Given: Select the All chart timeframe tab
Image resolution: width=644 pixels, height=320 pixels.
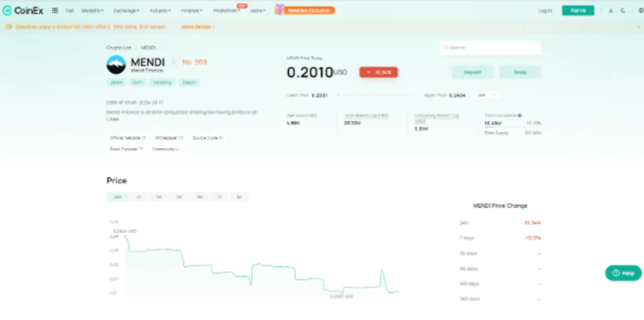Looking at the screenshot, I should click(x=239, y=197).
